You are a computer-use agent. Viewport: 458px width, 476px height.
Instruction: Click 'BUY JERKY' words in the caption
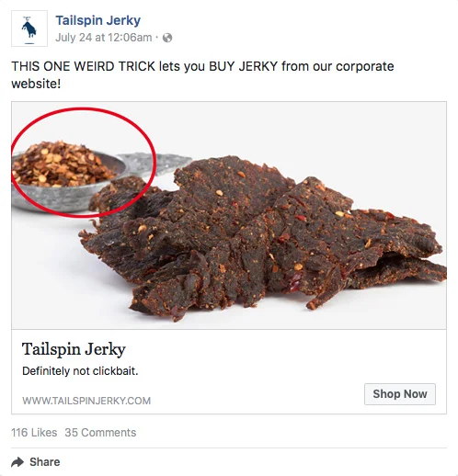point(244,66)
